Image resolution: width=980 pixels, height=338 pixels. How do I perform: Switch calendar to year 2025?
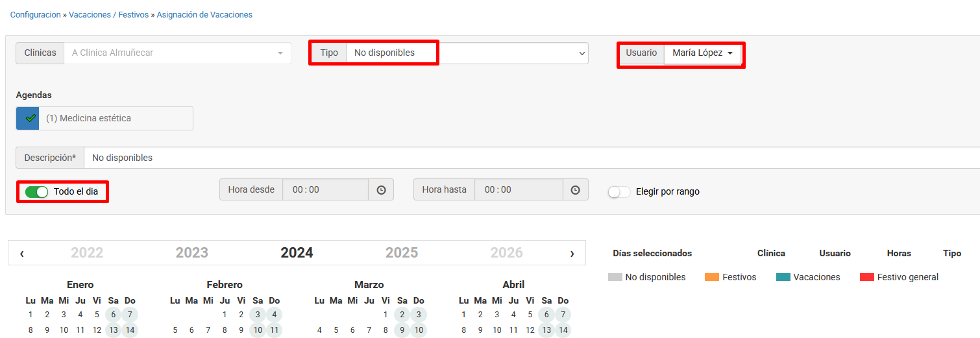(x=402, y=253)
